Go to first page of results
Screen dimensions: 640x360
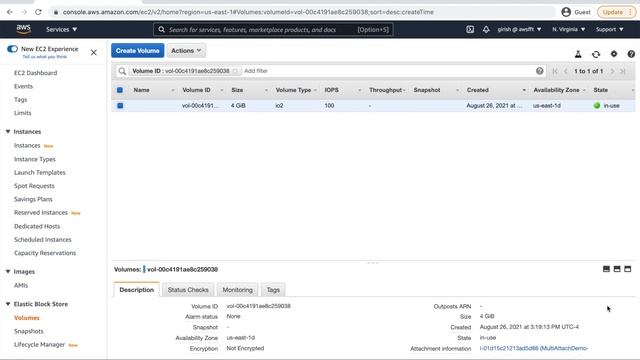[555, 71]
